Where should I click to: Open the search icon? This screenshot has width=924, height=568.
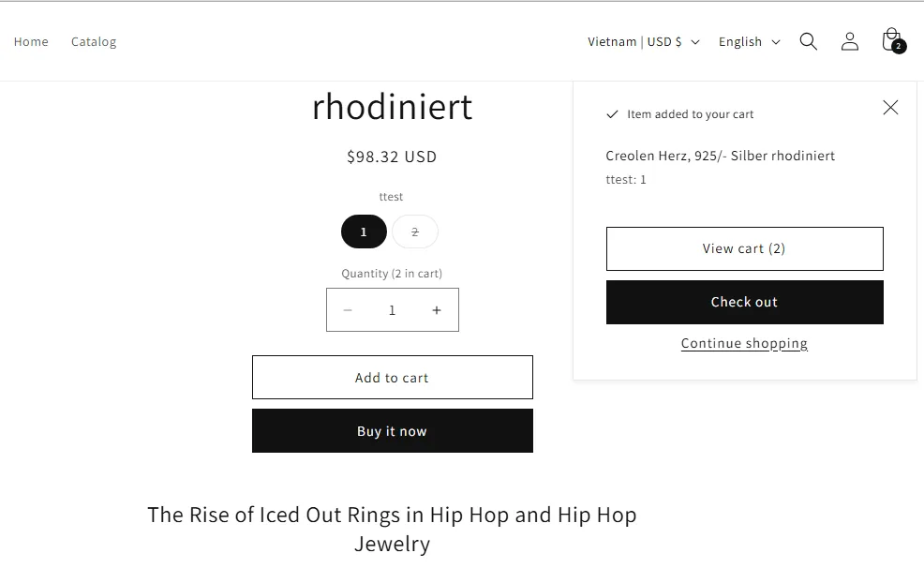pos(808,41)
